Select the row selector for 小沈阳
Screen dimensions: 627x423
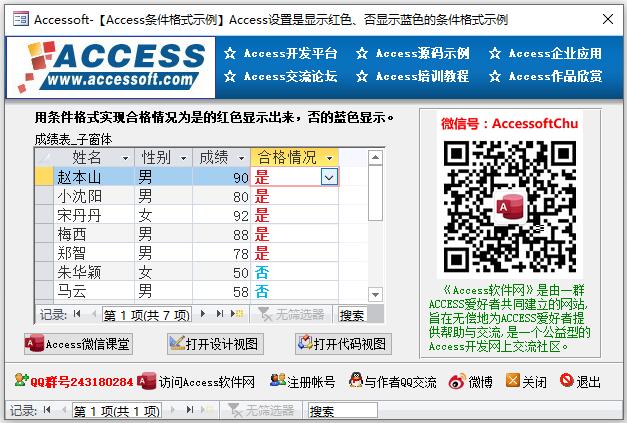coord(44,196)
